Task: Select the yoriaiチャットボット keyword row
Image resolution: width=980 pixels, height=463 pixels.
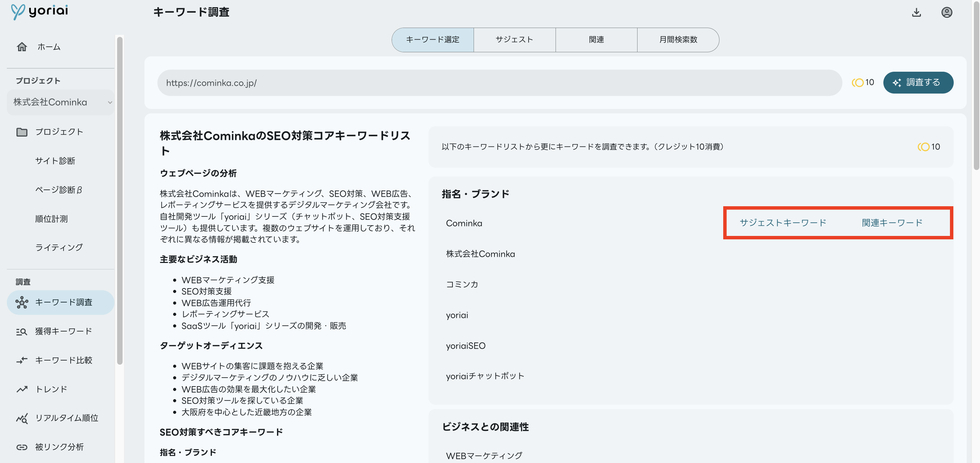Action: tap(690, 376)
